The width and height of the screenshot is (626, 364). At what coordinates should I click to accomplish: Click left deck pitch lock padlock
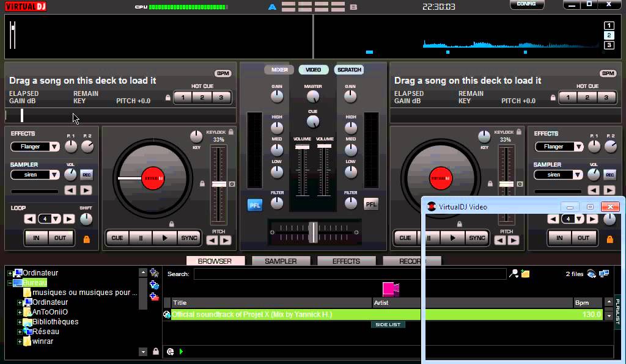[x=202, y=183]
